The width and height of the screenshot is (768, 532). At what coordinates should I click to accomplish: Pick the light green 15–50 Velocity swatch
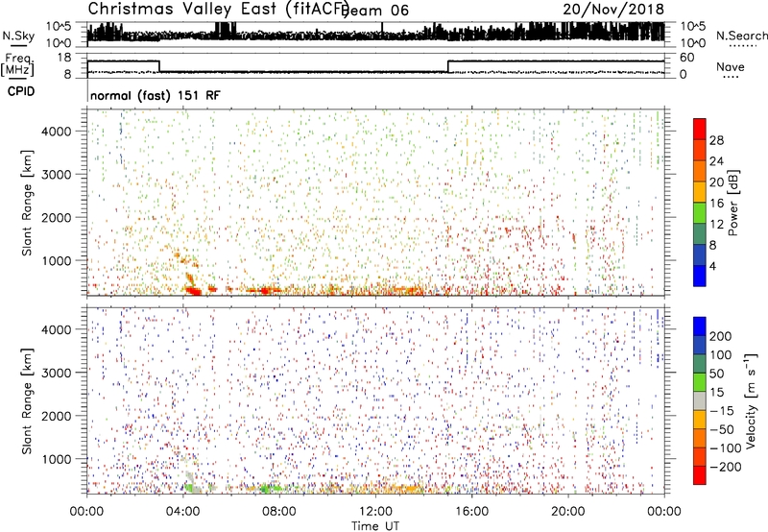[700, 382]
